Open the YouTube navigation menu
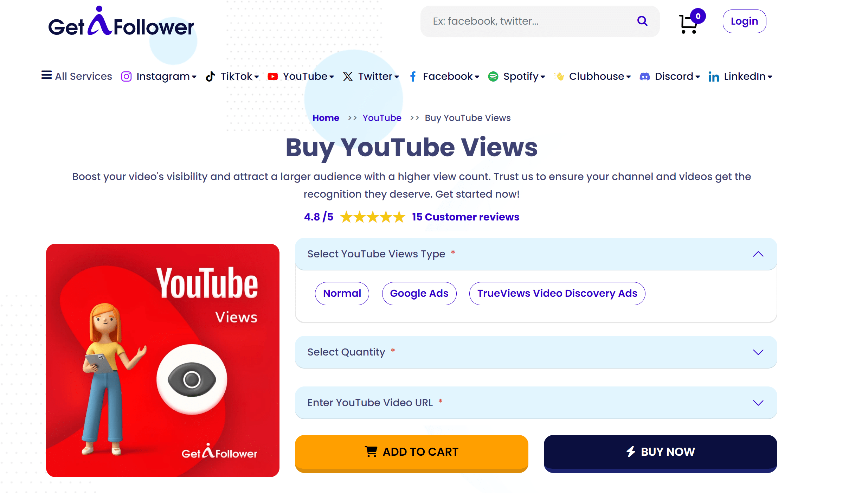868x493 pixels. tap(305, 76)
